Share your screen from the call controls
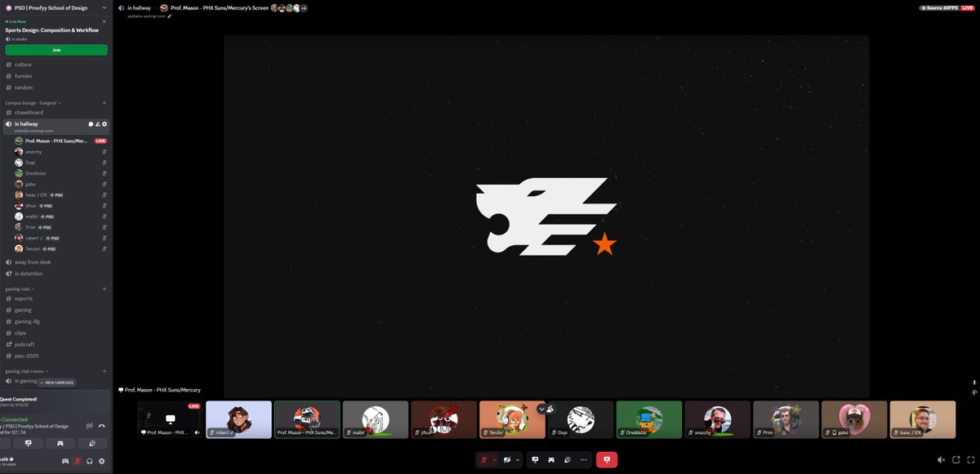This screenshot has height=474, width=980. [x=536, y=460]
